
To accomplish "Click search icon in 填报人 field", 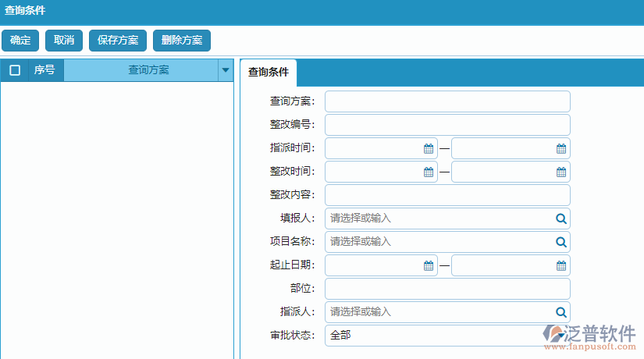I will click(560, 219).
